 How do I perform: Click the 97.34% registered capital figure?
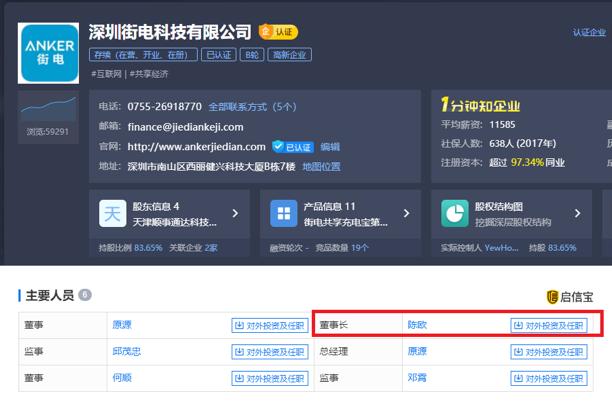pos(527,162)
